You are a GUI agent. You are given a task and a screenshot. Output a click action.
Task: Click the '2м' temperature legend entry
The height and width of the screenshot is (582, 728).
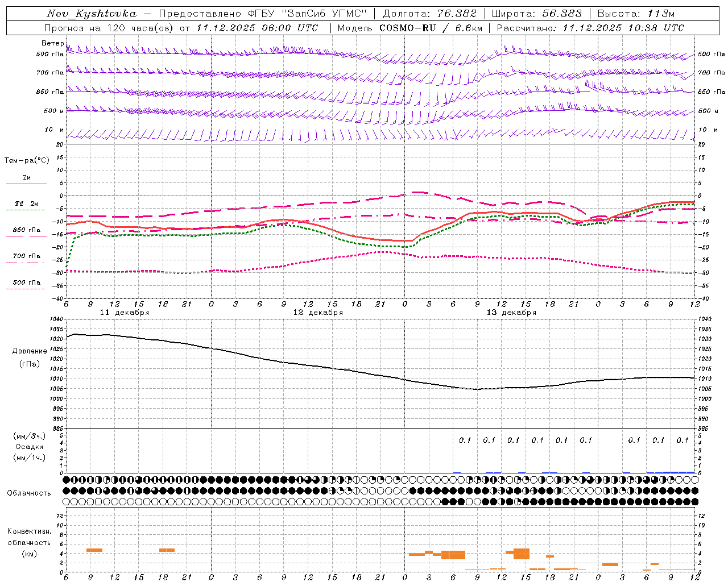[27, 177]
